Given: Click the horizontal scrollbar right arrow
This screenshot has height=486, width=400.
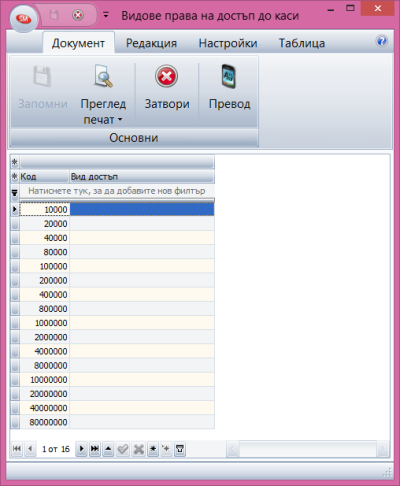Looking at the screenshot, I should 383,449.
